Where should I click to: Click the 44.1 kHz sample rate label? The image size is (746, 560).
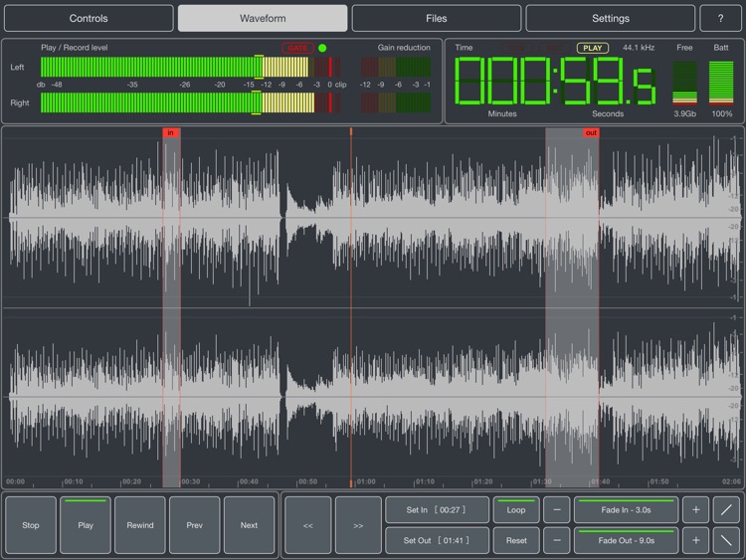[639, 48]
